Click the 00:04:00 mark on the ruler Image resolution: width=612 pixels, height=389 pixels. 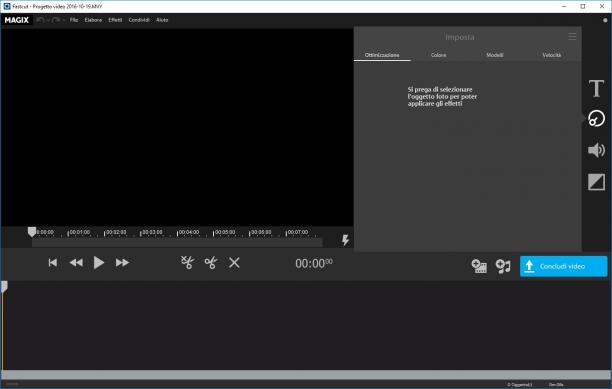pyautogui.click(x=189, y=232)
